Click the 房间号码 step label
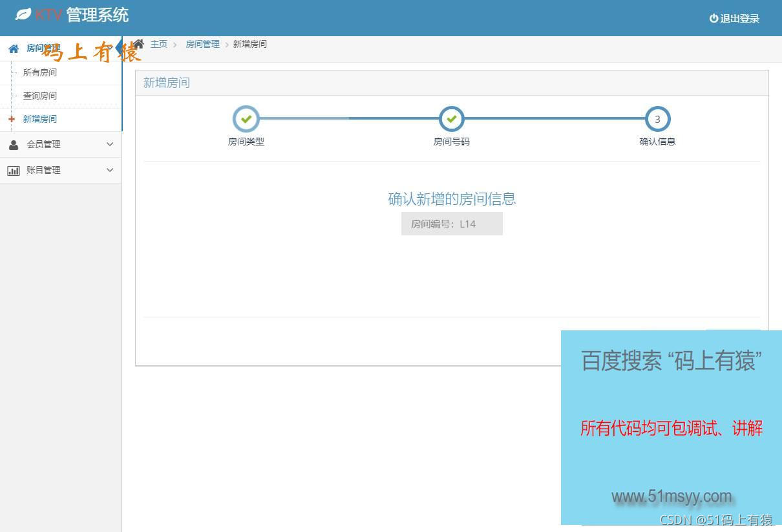782x532 pixels. coord(452,142)
